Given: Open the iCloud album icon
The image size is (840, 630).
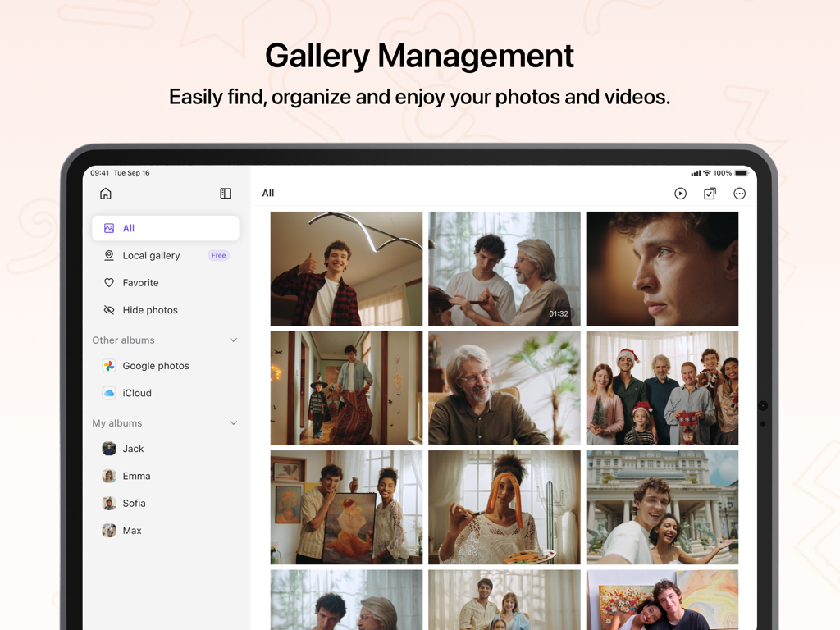Looking at the screenshot, I should click(x=108, y=393).
